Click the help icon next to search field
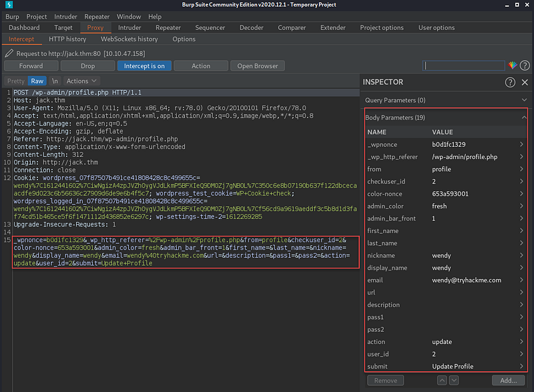 pos(525,65)
